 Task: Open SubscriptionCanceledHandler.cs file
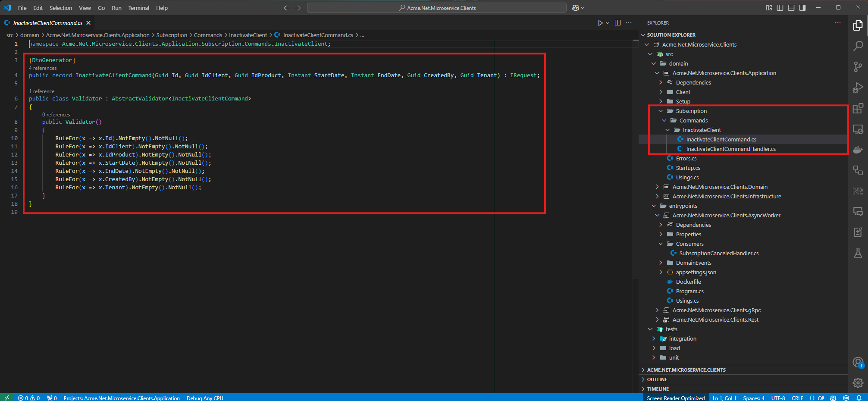click(x=719, y=253)
